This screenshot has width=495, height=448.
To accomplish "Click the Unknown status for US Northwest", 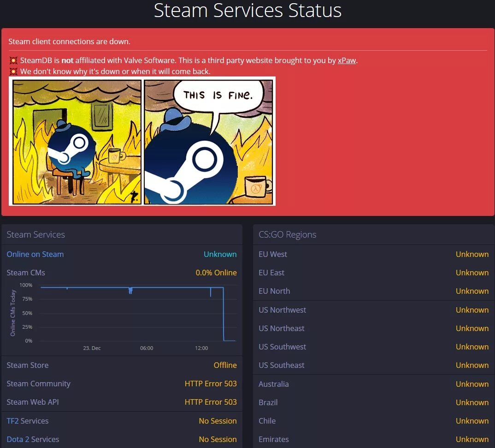I will pos(472,310).
